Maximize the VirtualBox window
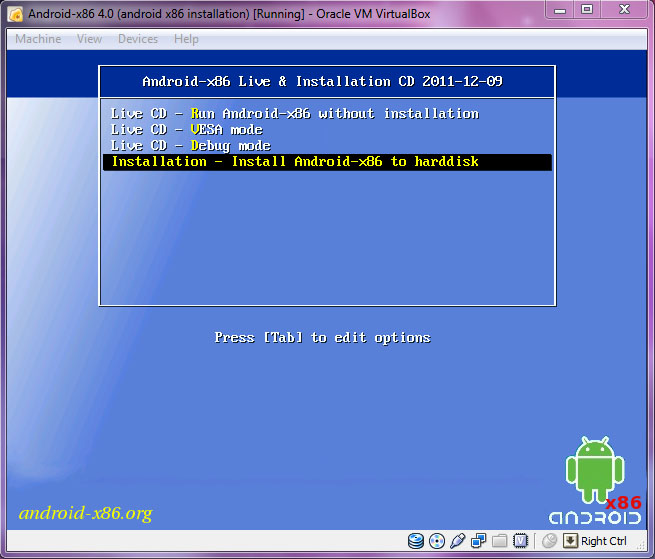The width and height of the screenshot is (655, 559). pyautogui.click(x=587, y=10)
